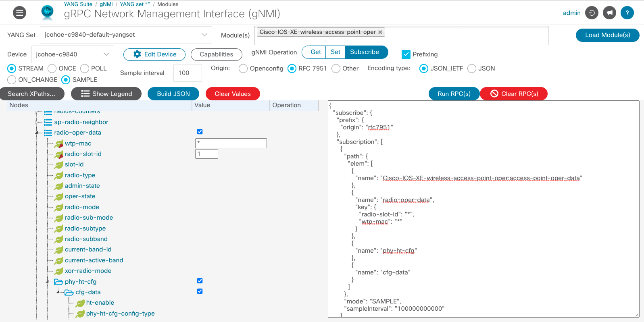Uncheck the phy-ht-cfg value checkbox
The width and height of the screenshot is (644, 322).
[200, 281]
